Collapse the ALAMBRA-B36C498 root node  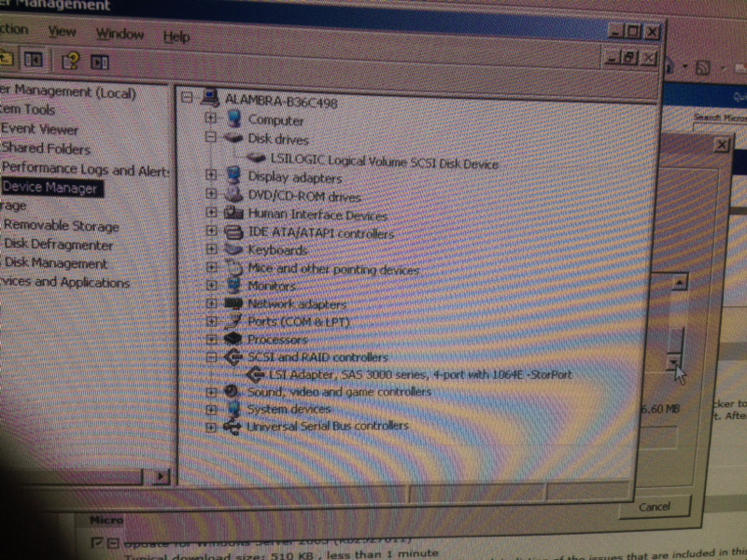pos(187,97)
